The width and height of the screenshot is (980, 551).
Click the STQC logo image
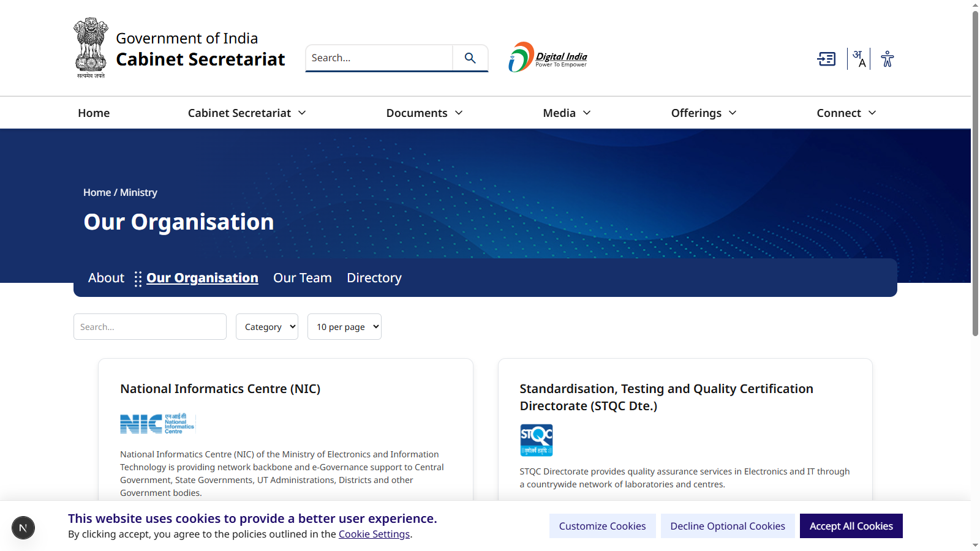[536, 440]
